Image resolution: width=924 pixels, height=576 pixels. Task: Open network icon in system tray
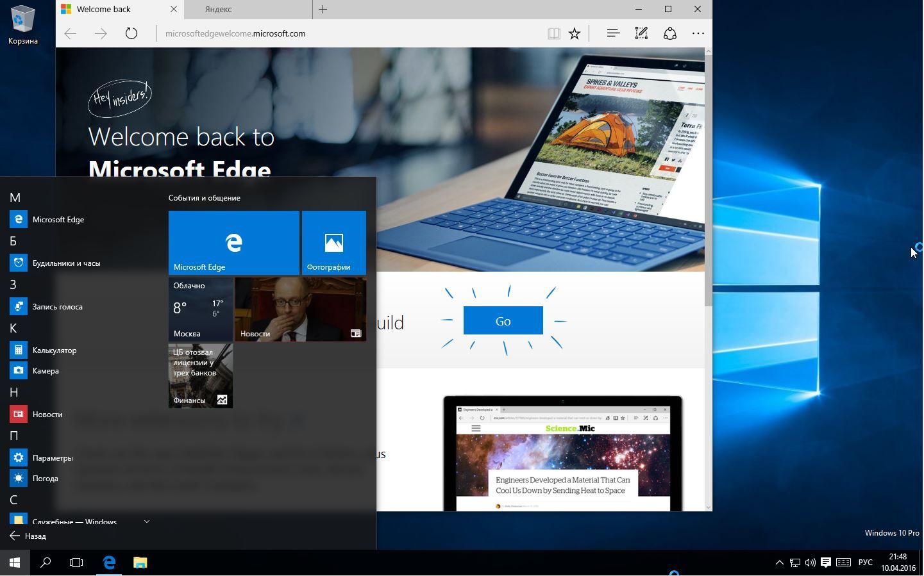click(795, 563)
